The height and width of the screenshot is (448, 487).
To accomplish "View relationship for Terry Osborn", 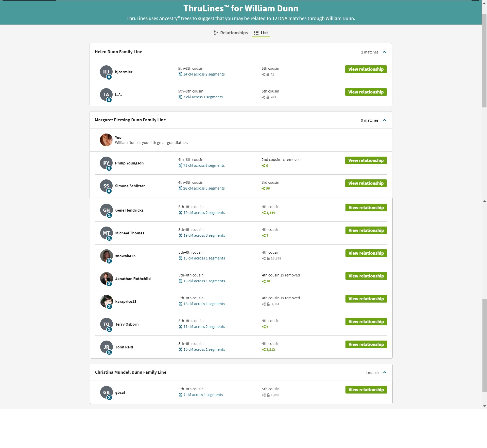I will (x=366, y=322).
